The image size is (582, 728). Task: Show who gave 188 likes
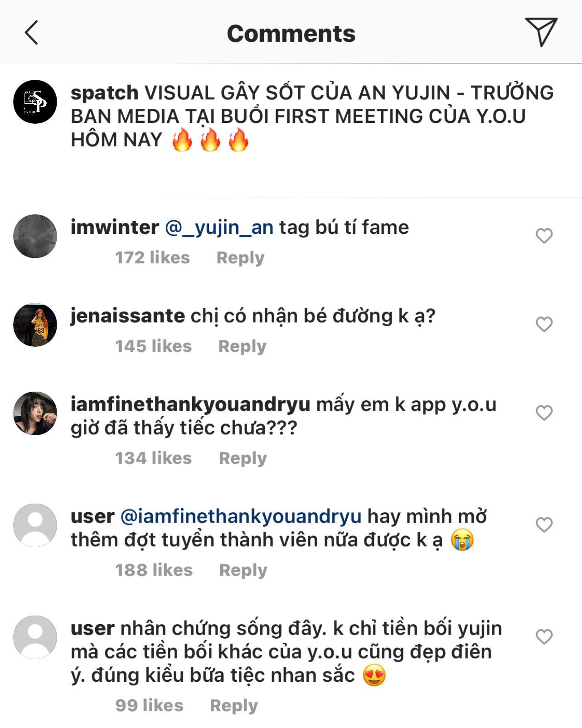154,570
